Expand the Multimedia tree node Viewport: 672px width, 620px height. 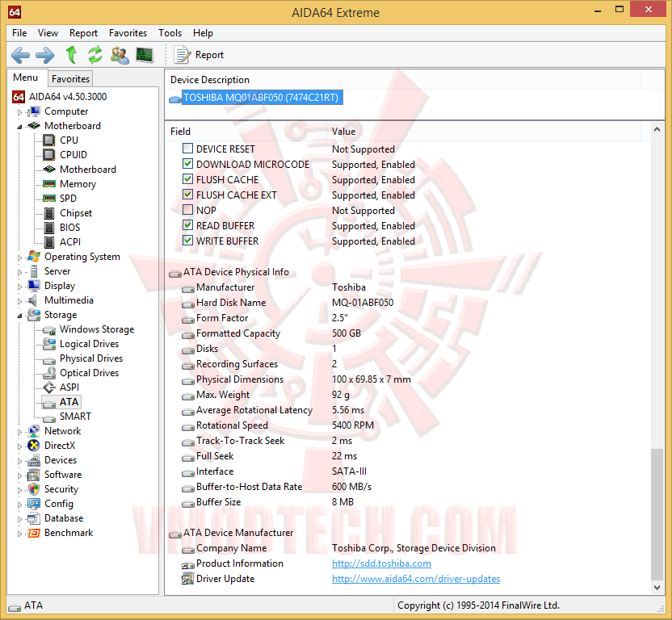[x=19, y=301]
